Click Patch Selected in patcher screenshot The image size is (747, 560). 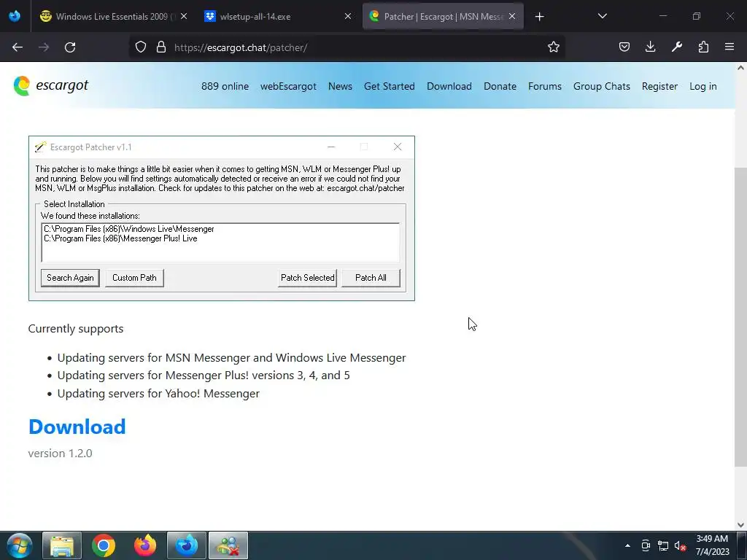(307, 278)
